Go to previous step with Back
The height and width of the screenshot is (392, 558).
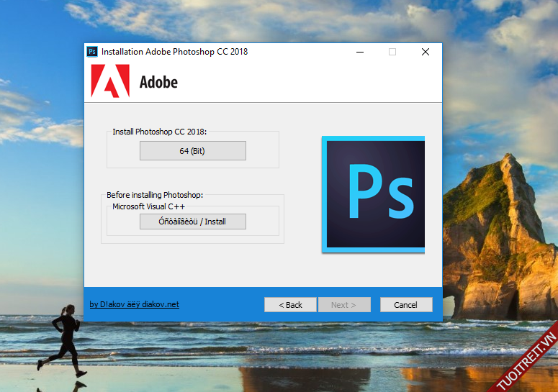pyautogui.click(x=290, y=305)
